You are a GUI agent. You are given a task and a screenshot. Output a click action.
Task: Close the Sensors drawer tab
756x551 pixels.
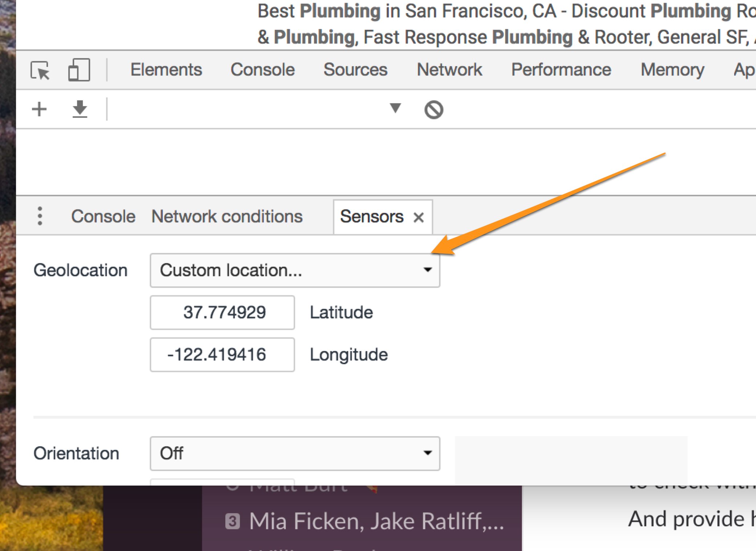tap(419, 217)
